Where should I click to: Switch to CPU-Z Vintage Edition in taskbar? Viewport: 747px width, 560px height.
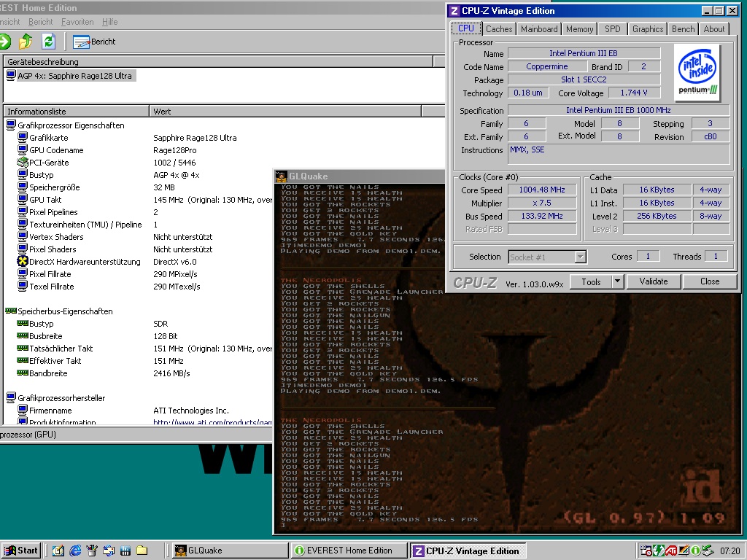[468, 551]
